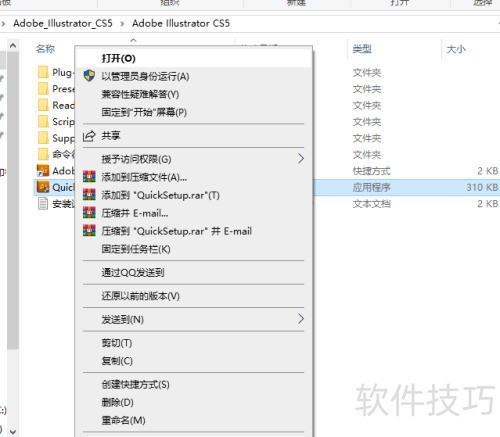
Task: Select the Read folder icon
Action: coord(43,105)
